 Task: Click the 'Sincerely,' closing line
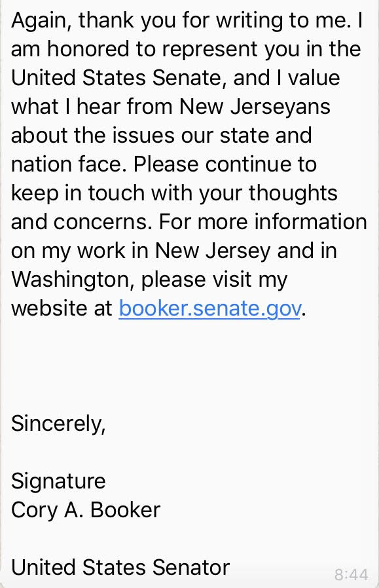pyautogui.click(x=58, y=424)
